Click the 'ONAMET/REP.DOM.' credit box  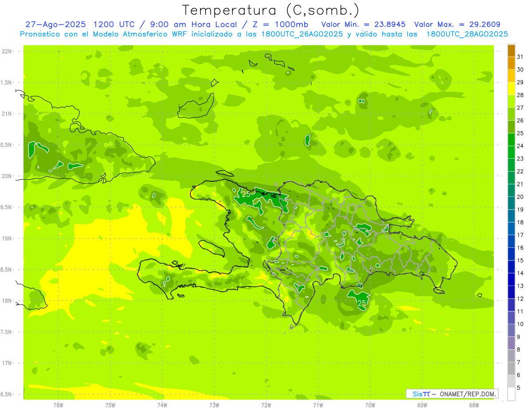[452, 394]
